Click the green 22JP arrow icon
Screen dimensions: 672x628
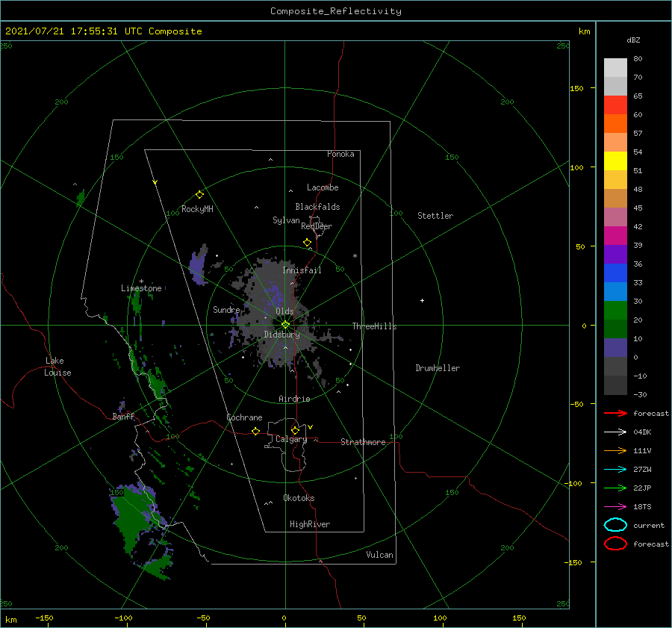click(x=615, y=488)
